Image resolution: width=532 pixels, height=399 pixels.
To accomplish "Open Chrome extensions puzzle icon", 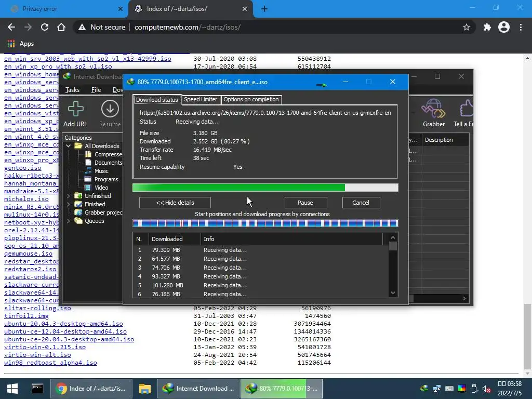I will tap(487, 27).
